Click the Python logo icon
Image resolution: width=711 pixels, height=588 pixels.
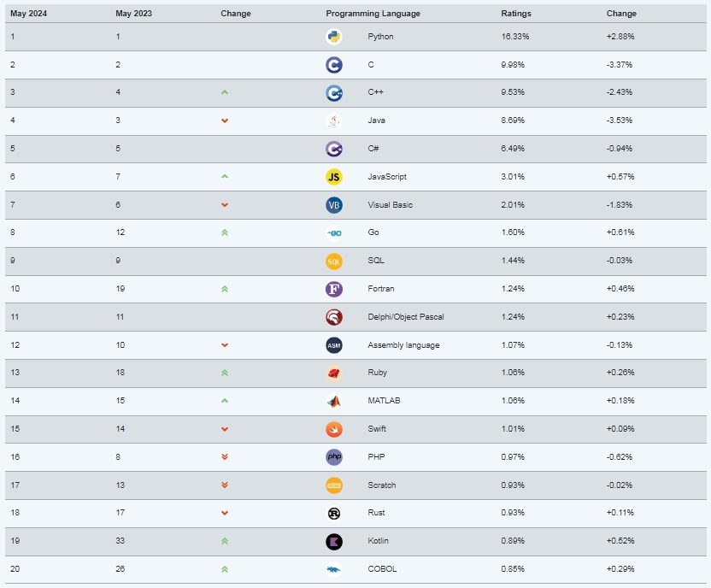(x=334, y=37)
